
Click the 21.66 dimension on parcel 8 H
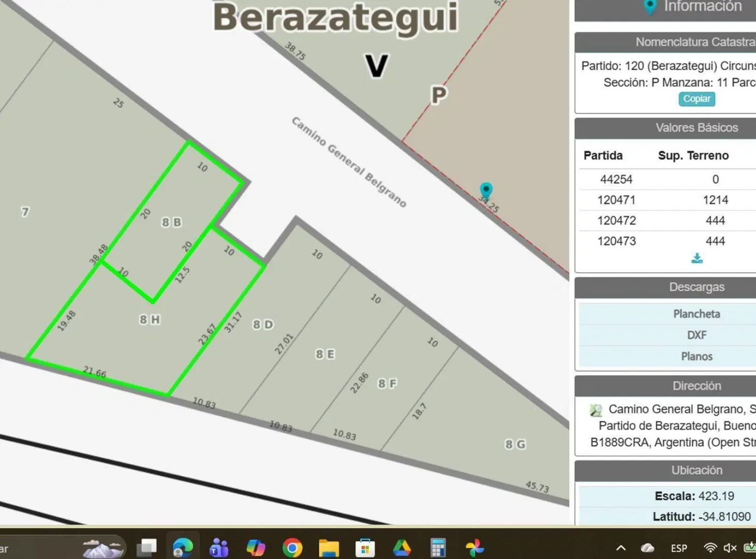coord(95,372)
